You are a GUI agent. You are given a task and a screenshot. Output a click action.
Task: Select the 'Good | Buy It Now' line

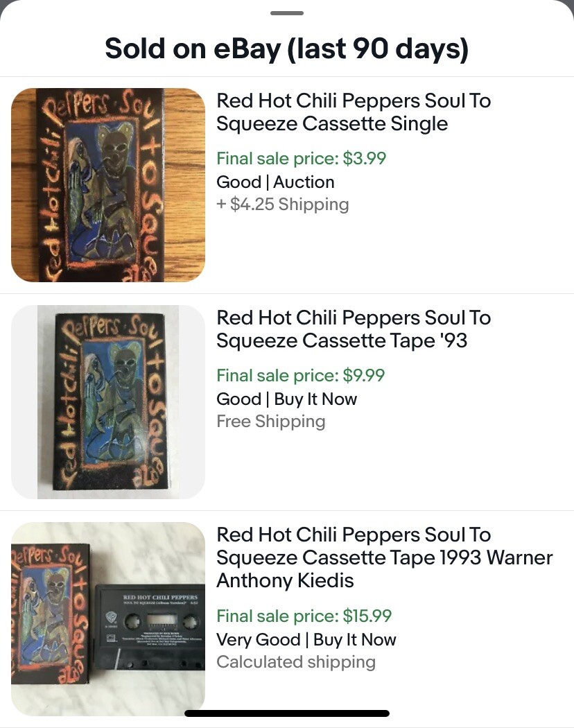pyautogui.click(x=287, y=399)
